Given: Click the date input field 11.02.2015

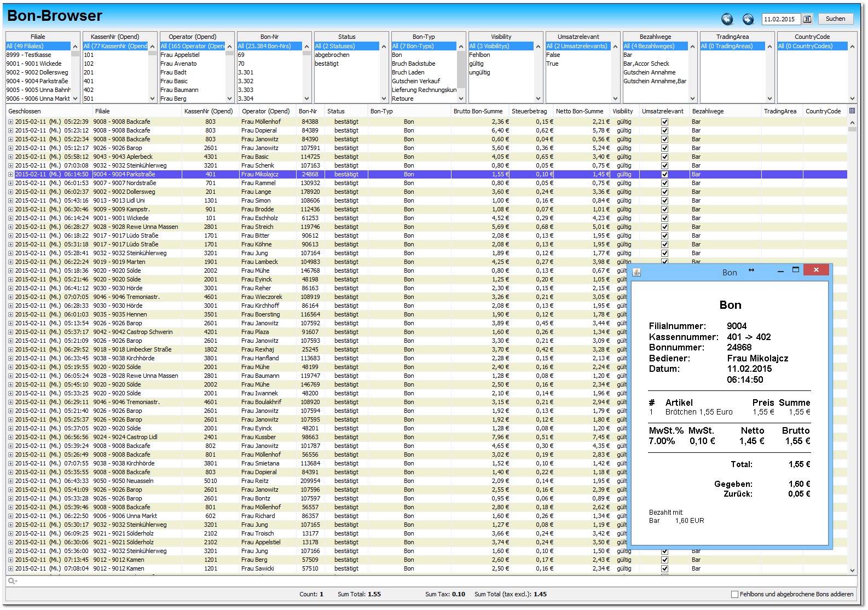Looking at the screenshot, I should [781, 19].
